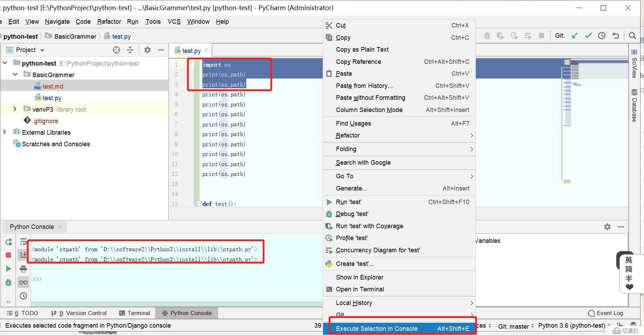Choose Copy from context menu
The height and width of the screenshot is (335, 644).
[399, 38]
